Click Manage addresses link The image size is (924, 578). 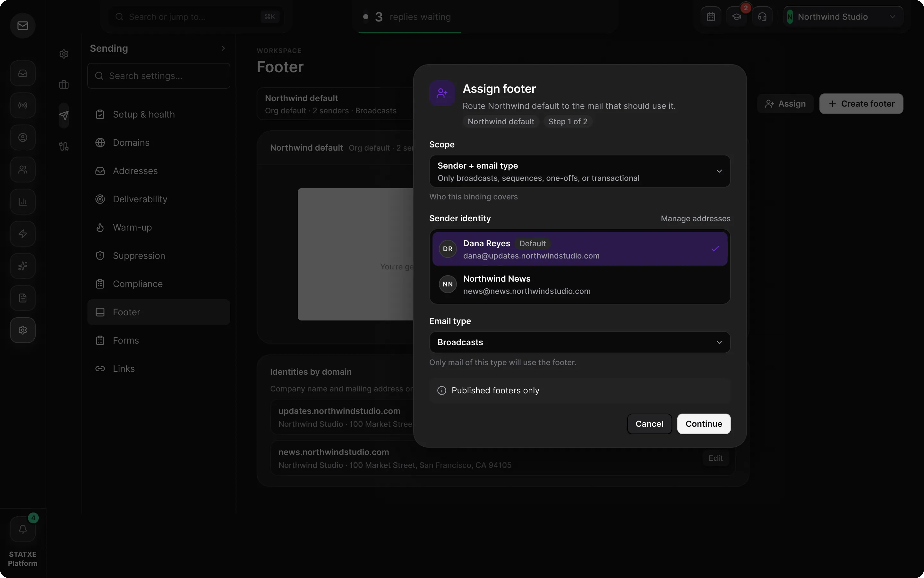pos(695,219)
